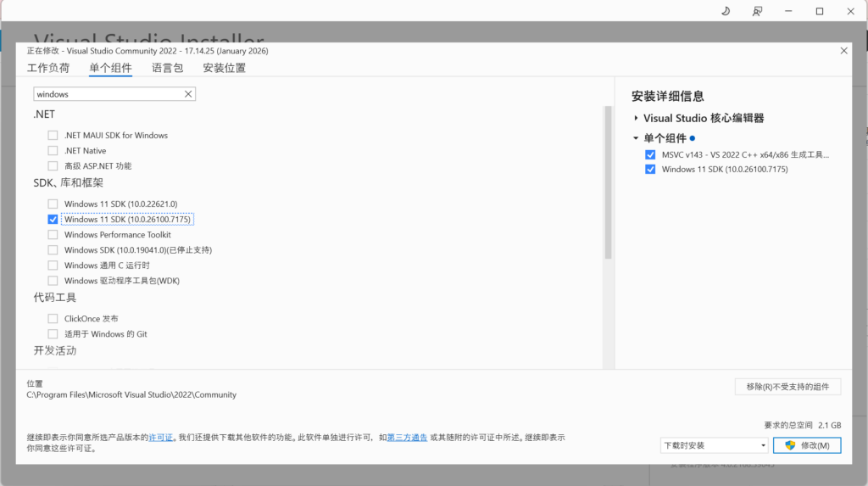Click the install path C:\Program Files text
Screen dimensions: 868x486
[x=131, y=394]
